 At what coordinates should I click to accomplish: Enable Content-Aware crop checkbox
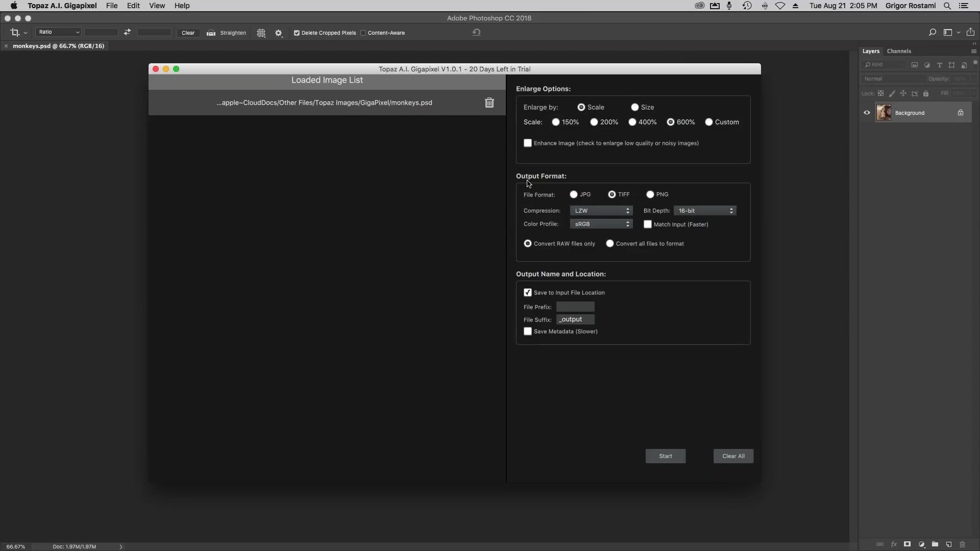pos(363,33)
